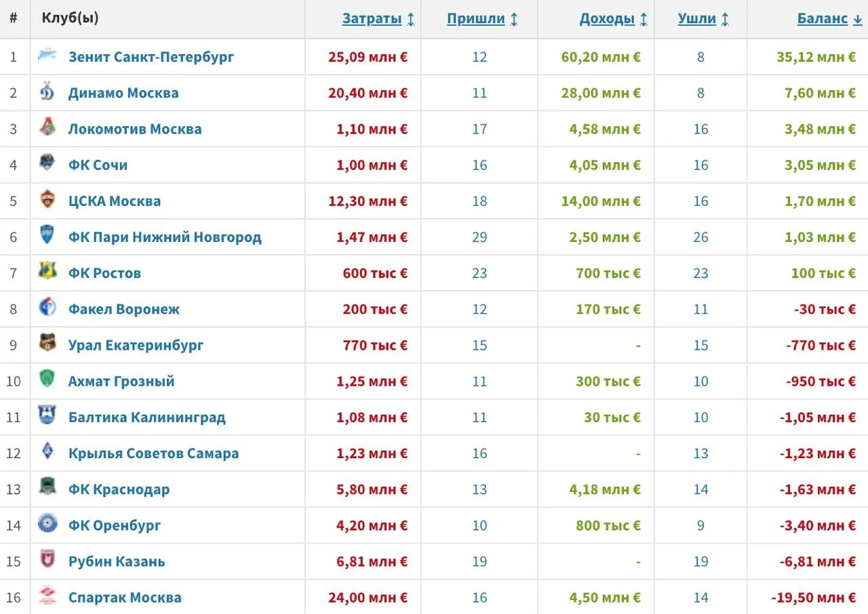Click CSKA's 18 arrivals count
This screenshot has height=614, width=868.
pos(479,201)
